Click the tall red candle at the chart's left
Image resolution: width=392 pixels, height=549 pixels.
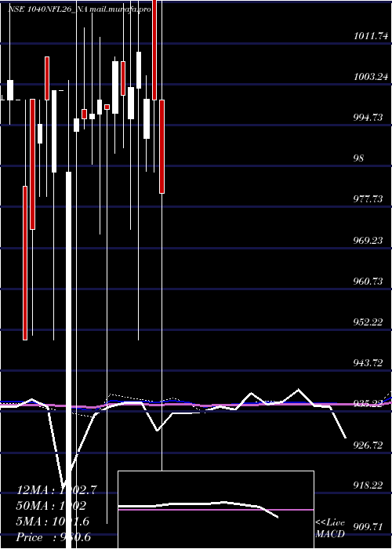click(x=25, y=263)
